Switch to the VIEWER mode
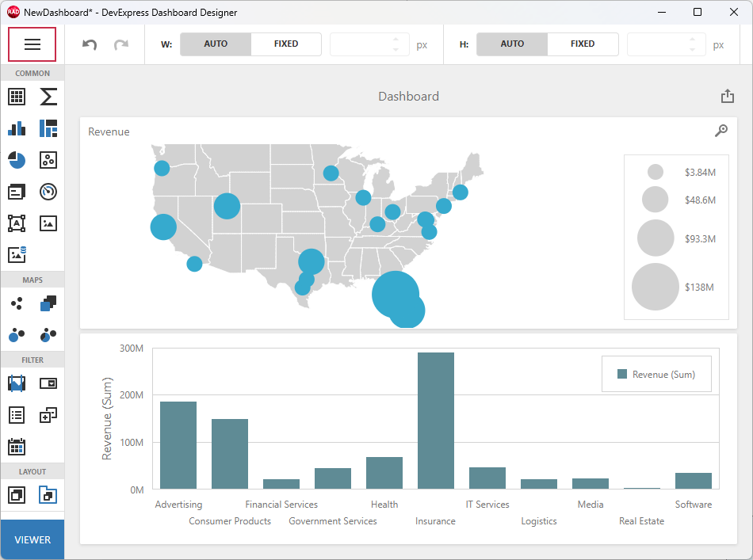This screenshot has height=560, width=753. (32, 539)
